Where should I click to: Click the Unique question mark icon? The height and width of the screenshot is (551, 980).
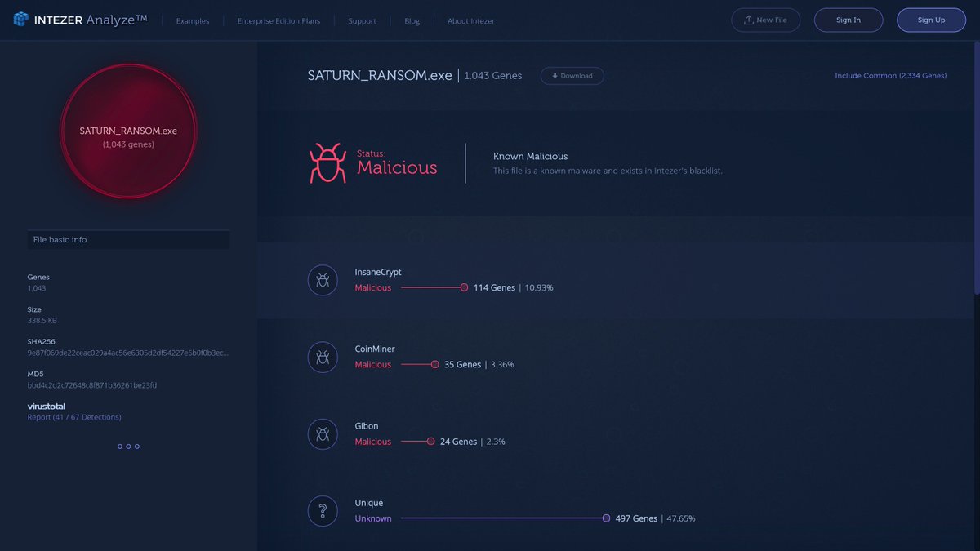pos(323,511)
